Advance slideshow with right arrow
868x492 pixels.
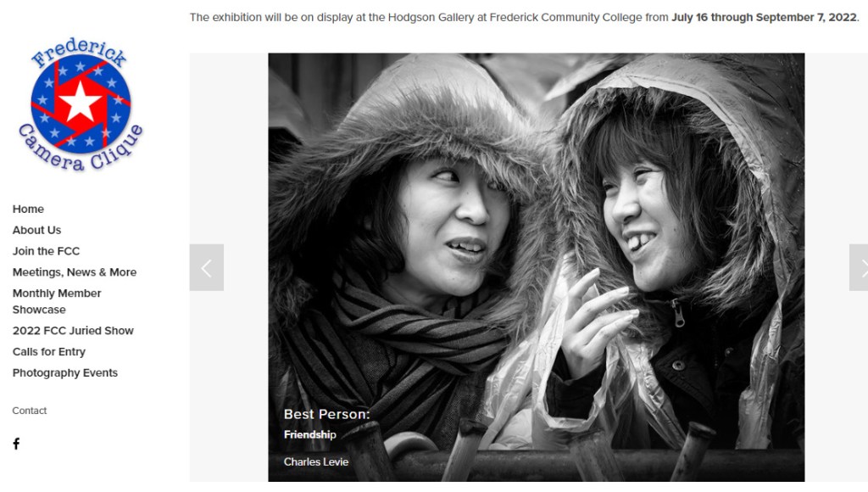859,267
